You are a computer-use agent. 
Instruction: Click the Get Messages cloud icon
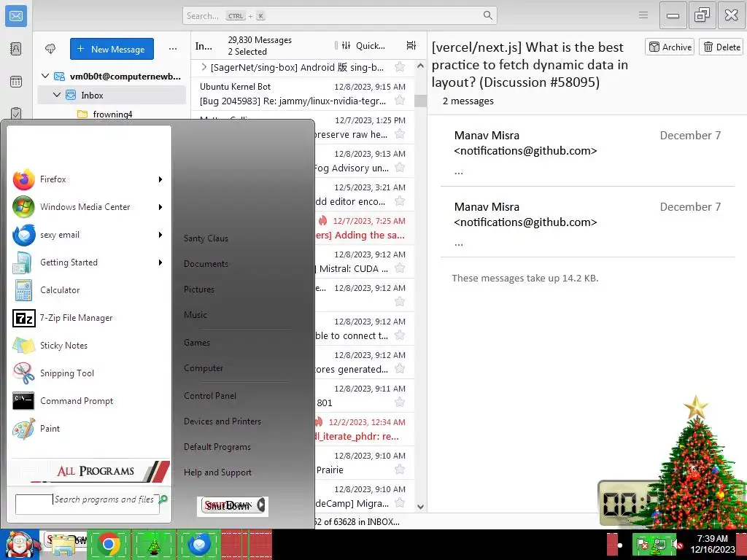point(50,49)
